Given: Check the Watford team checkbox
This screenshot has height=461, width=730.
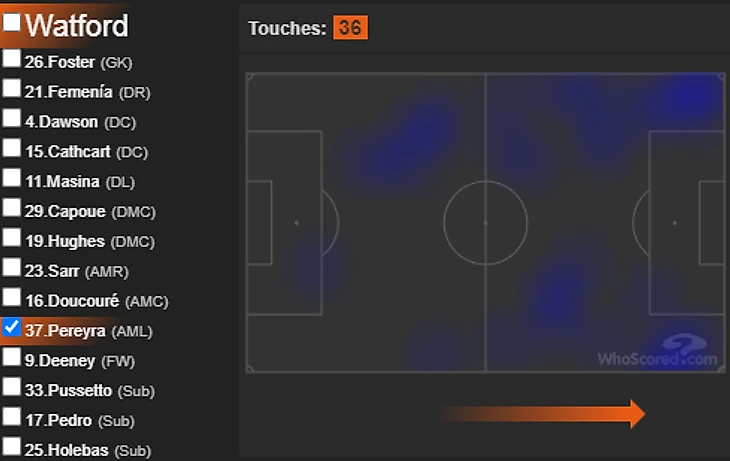Looking at the screenshot, I should (11, 22).
